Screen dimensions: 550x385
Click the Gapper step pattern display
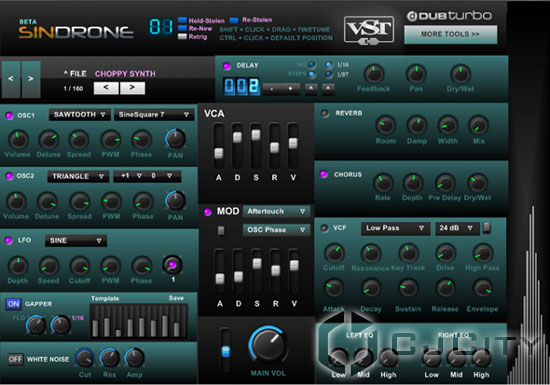[139, 321]
